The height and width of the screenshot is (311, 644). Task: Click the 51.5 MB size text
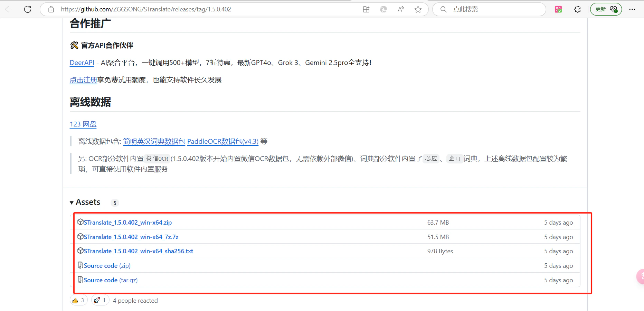point(438,237)
